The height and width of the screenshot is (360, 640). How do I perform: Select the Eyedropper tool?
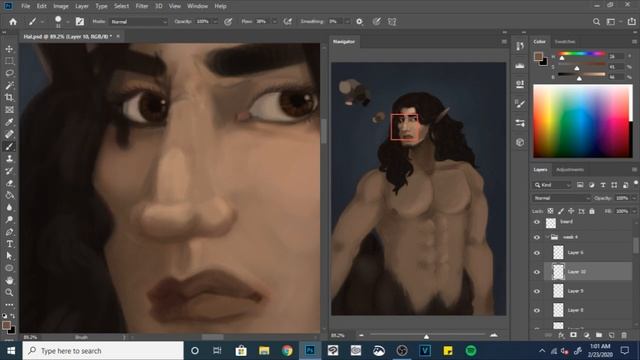pyautogui.click(x=9, y=122)
